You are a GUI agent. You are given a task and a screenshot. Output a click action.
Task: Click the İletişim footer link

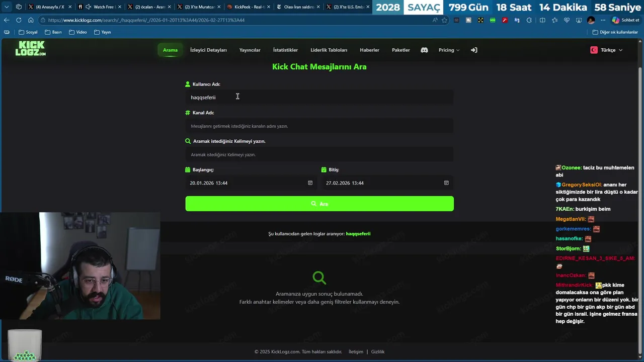click(x=356, y=352)
